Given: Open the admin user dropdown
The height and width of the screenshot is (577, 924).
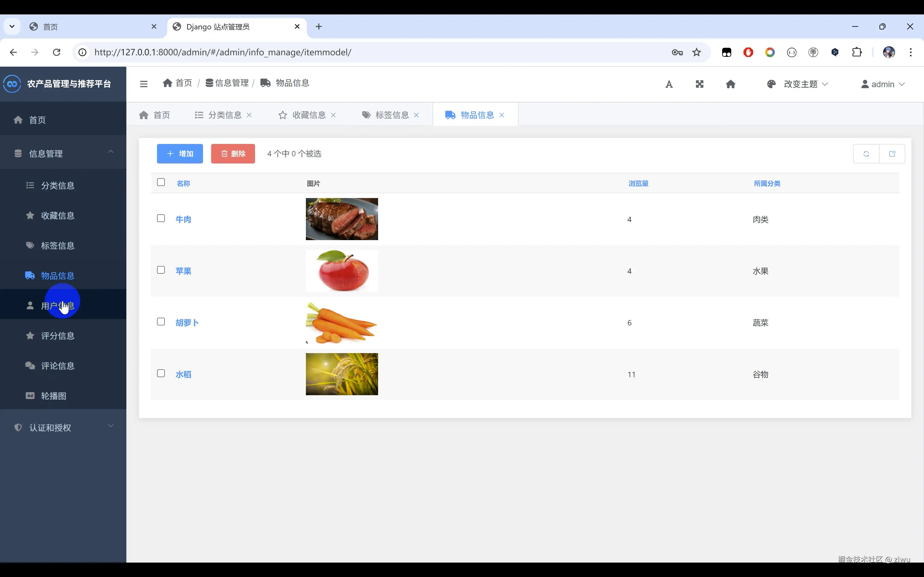Looking at the screenshot, I should coord(883,84).
